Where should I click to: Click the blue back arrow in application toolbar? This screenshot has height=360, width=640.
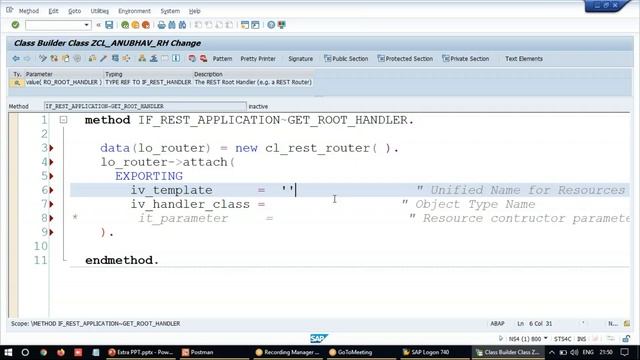click(x=16, y=59)
